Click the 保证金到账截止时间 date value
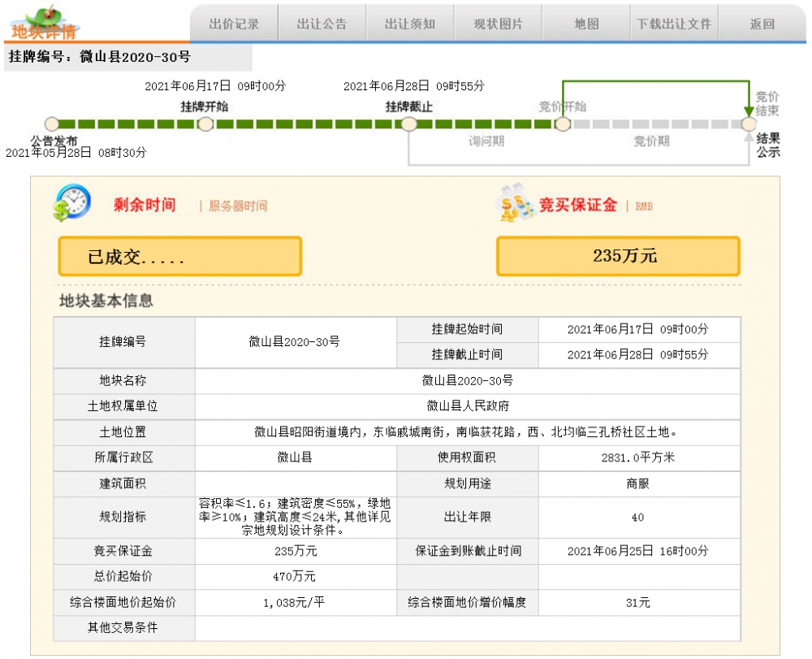 [638, 551]
